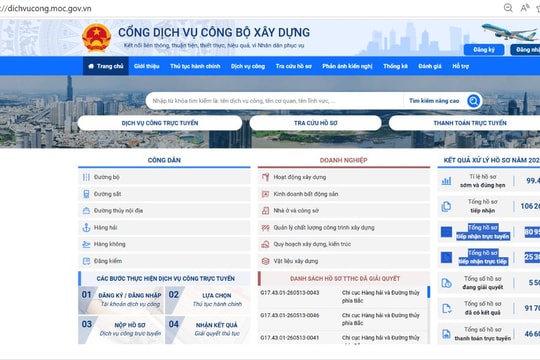Click the Quản lý chất lượng công trình icon

(265, 228)
